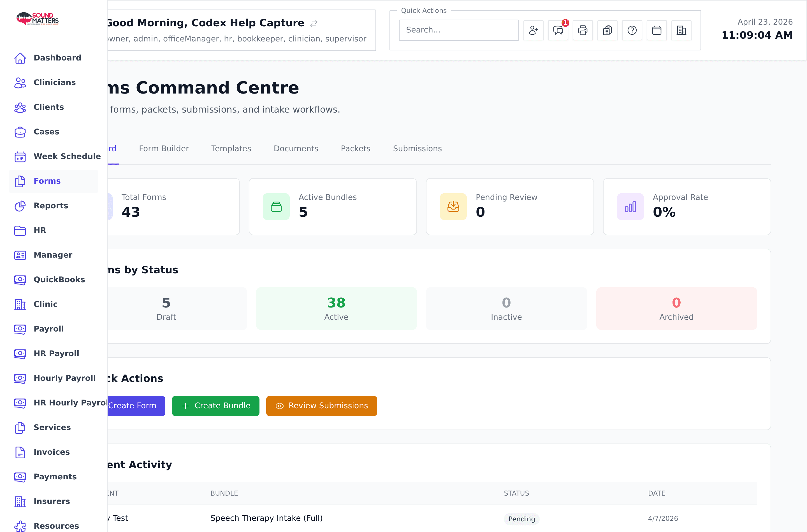Click the 11:09:04 AM clock

pyautogui.click(x=757, y=35)
